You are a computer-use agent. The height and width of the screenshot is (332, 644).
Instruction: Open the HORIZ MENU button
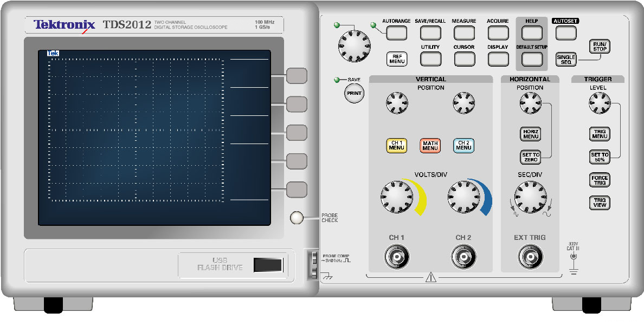(531, 134)
